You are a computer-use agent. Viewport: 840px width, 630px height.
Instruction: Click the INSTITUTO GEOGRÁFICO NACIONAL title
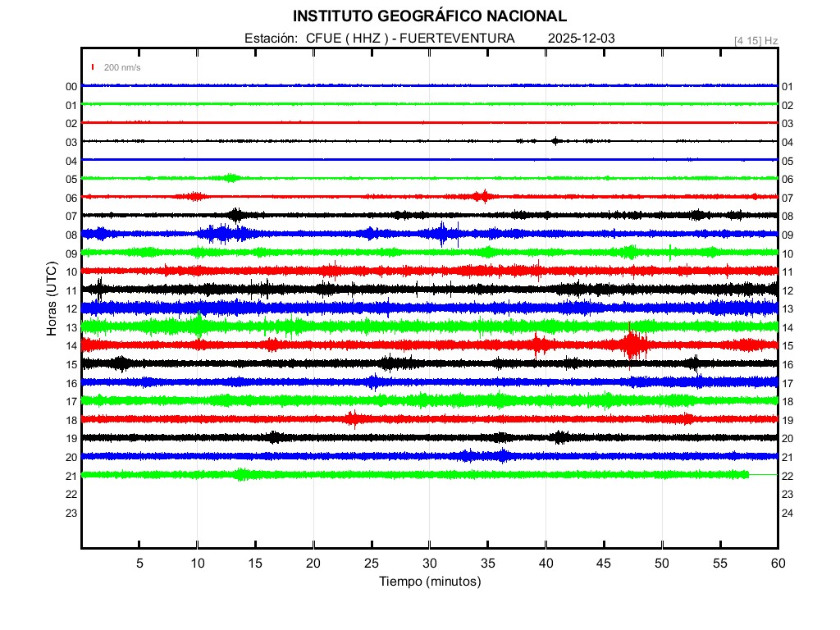coord(429,16)
